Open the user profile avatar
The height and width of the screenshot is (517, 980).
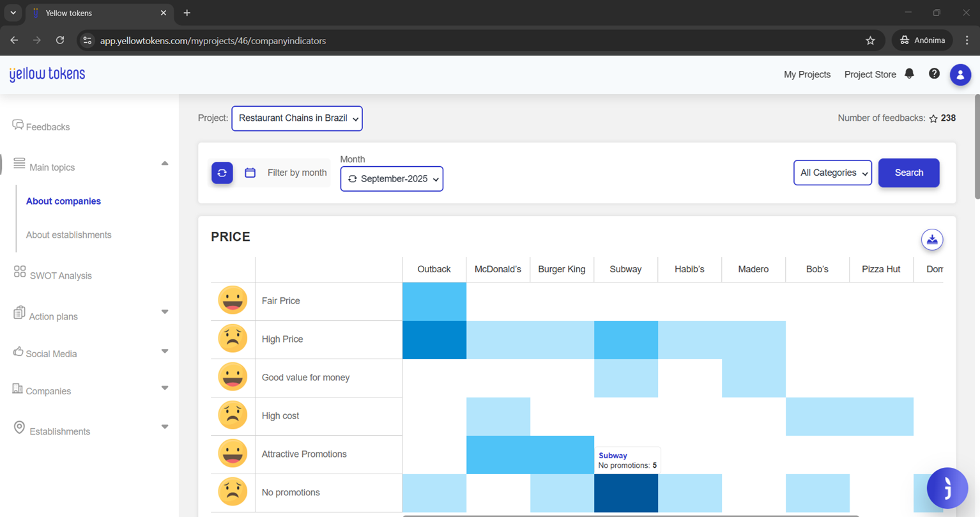(960, 75)
